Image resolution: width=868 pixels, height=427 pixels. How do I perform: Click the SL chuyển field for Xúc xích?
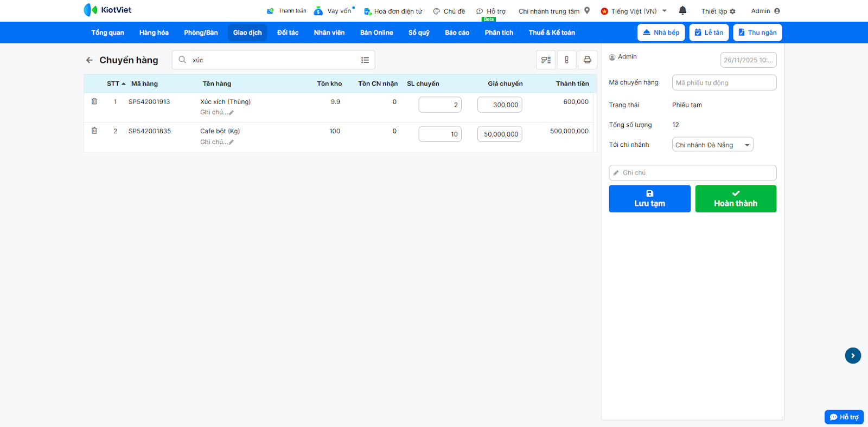click(440, 105)
